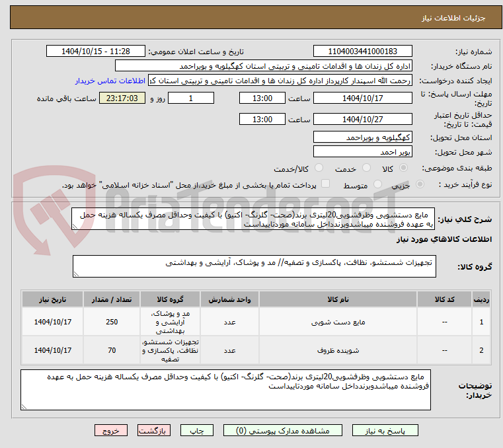Click the شوینده ظروف product cell
503x448 pixels.
[338, 350]
